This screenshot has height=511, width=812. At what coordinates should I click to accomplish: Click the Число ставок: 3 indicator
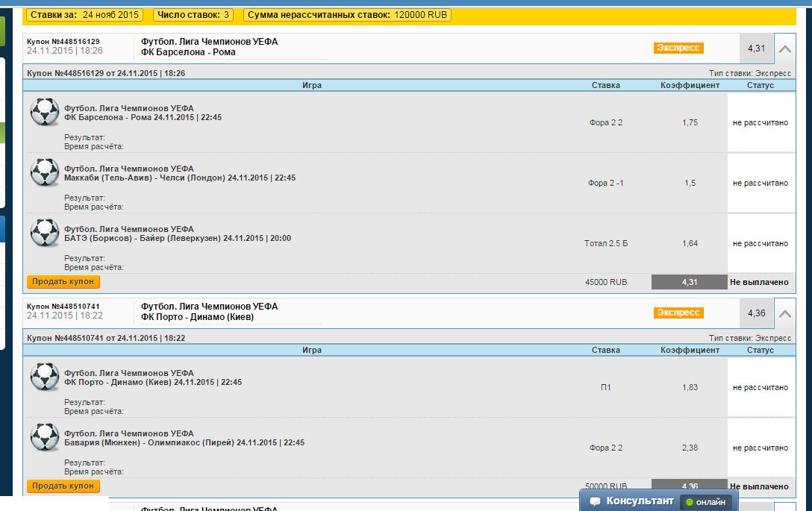(193, 15)
